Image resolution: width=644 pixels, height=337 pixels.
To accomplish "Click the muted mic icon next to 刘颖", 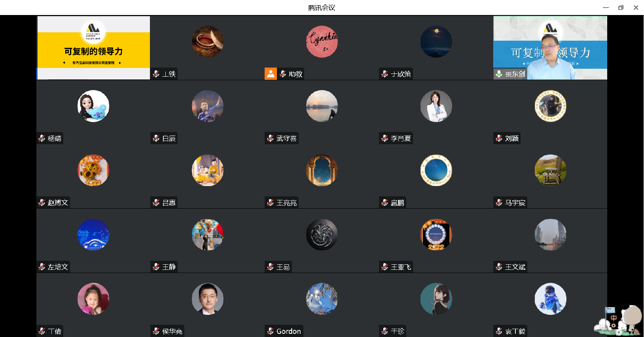I will pyautogui.click(x=499, y=138).
